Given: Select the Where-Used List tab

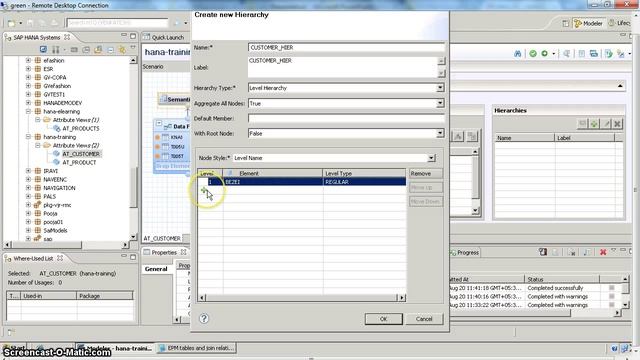Looking at the screenshot, I should [x=33, y=259].
